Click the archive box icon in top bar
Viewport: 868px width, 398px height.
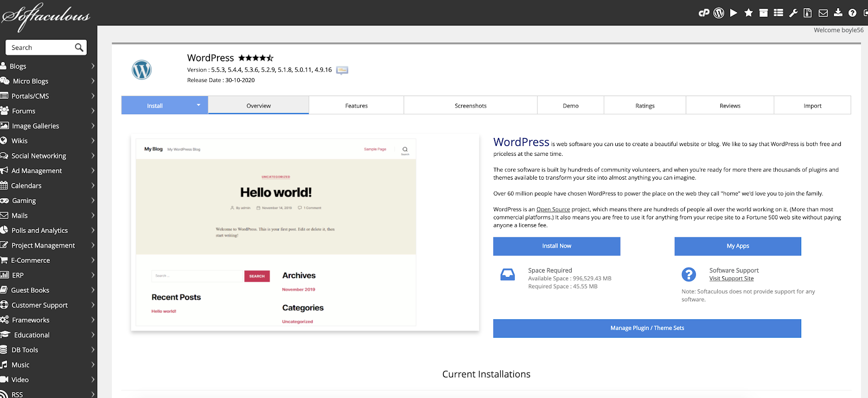point(763,13)
